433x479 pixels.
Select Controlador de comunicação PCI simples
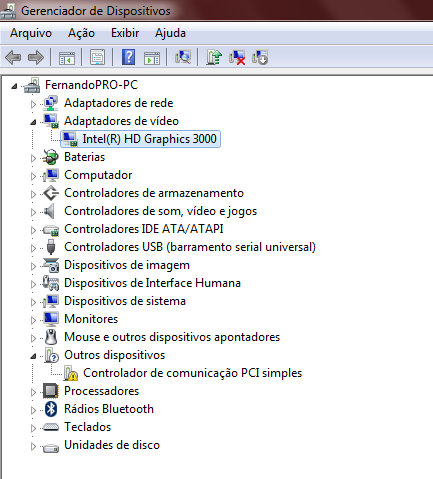(192, 373)
